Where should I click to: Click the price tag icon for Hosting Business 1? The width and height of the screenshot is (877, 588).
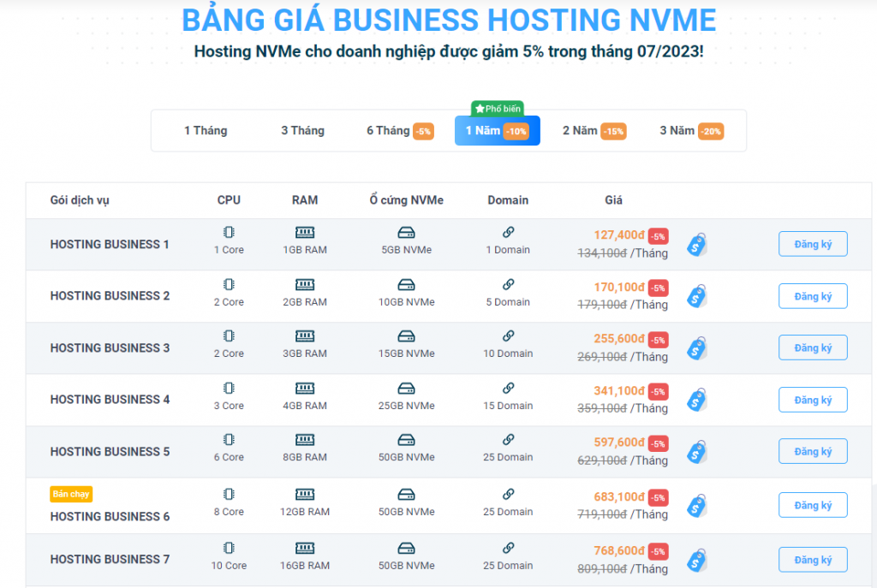(697, 244)
